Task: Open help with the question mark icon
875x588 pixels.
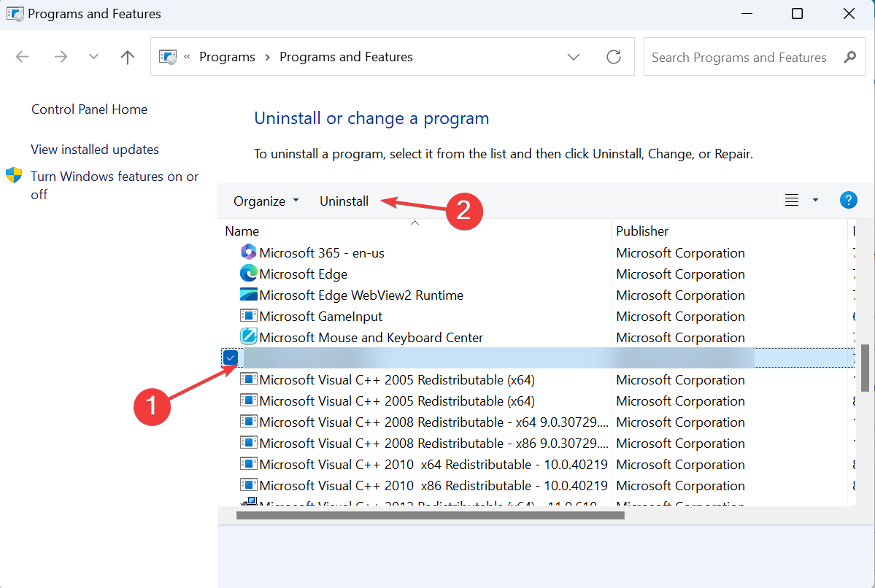Action: 848,201
